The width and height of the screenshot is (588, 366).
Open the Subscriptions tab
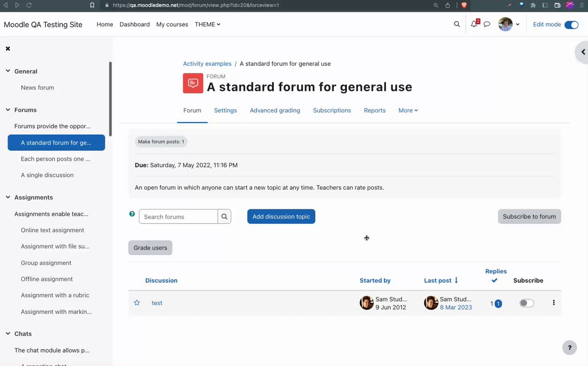[332, 110]
